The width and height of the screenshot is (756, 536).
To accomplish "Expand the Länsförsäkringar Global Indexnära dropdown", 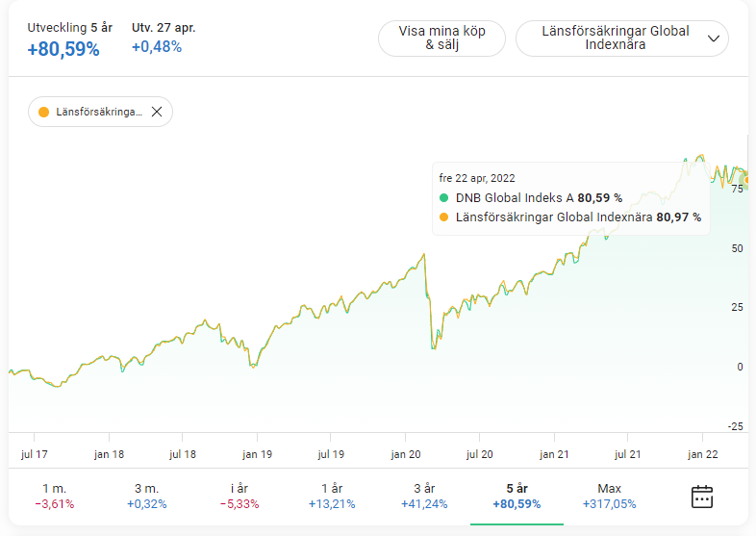I will tap(621, 38).
